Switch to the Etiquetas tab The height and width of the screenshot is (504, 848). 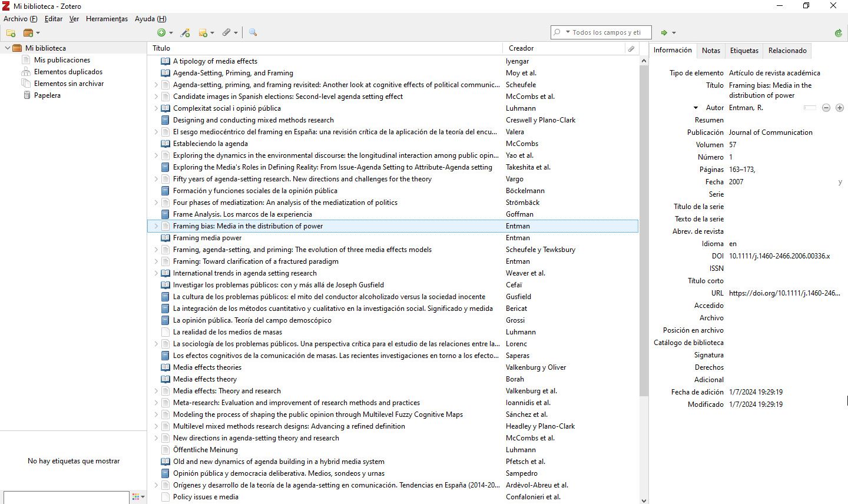pos(744,51)
